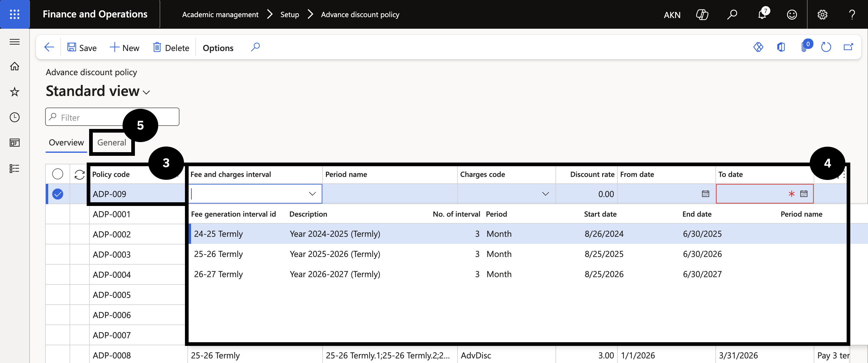Expand the navigation pane hamburger
Viewport: 868px width, 363px height.
[x=14, y=42]
